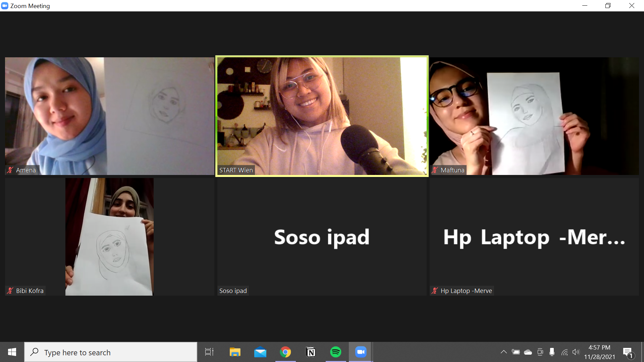The width and height of the screenshot is (644, 362).
Task: Click the Amena name label
Action: click(26, 170)
